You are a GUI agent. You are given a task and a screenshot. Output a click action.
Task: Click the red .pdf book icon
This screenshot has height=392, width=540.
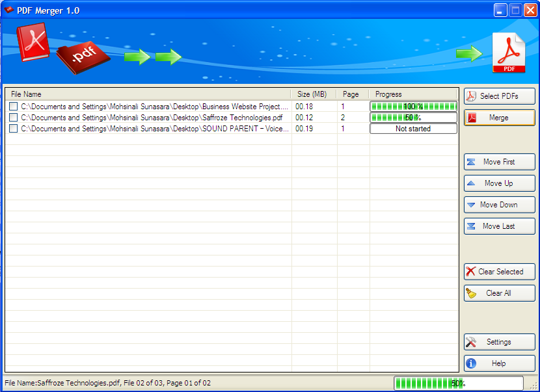coord(83,57)
